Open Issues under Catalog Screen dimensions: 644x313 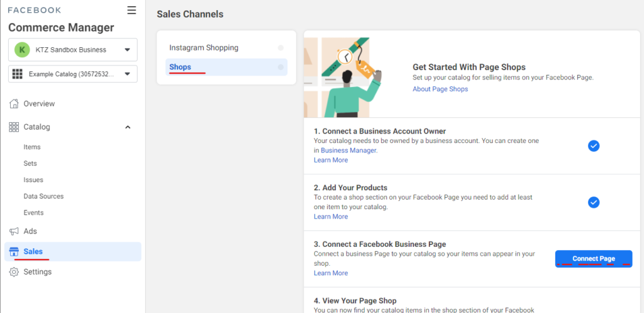coord(33,179)
